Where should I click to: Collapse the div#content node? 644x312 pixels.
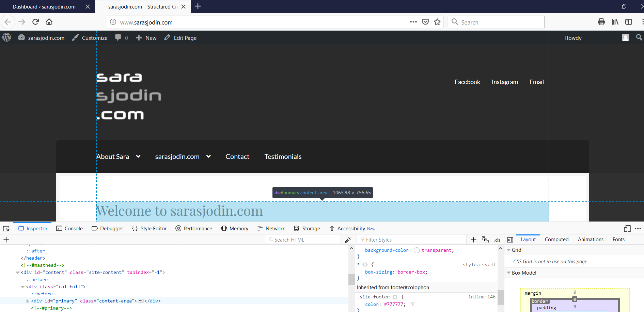[x=17, y=273]
